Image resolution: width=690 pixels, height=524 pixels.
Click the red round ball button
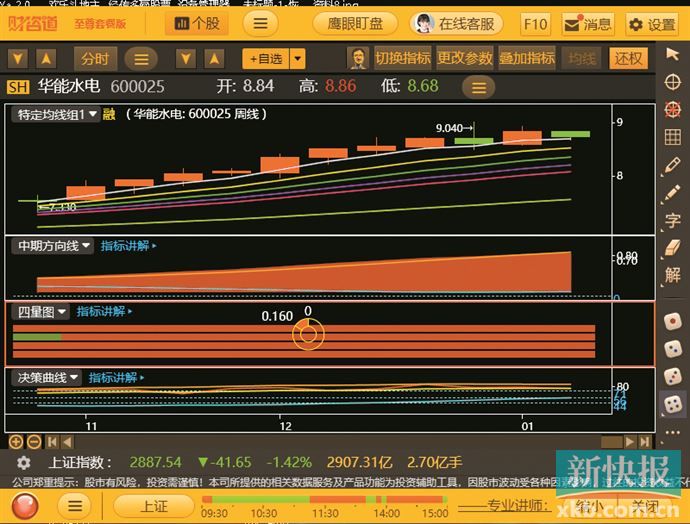coord(25,506)
